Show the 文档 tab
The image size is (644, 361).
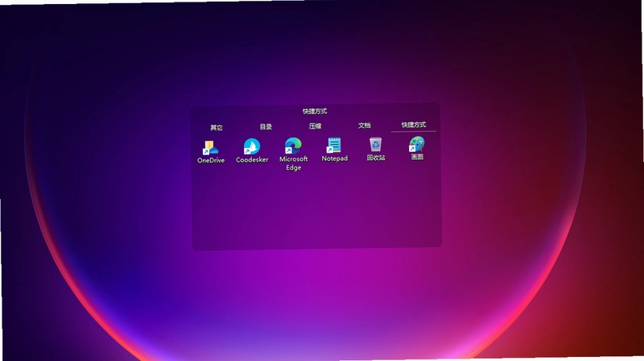pos(365,125)
